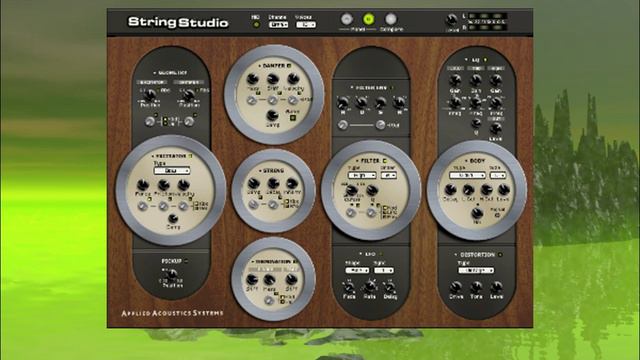
Task: Toggle the Damper Release checkbox
Action: click(293, 118)
